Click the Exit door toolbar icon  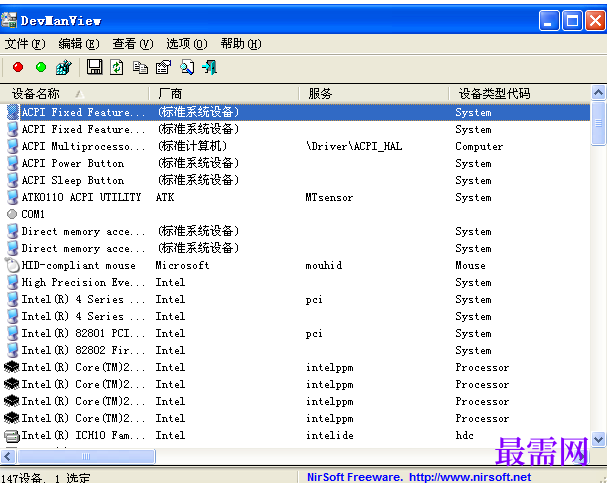point(210,67)
